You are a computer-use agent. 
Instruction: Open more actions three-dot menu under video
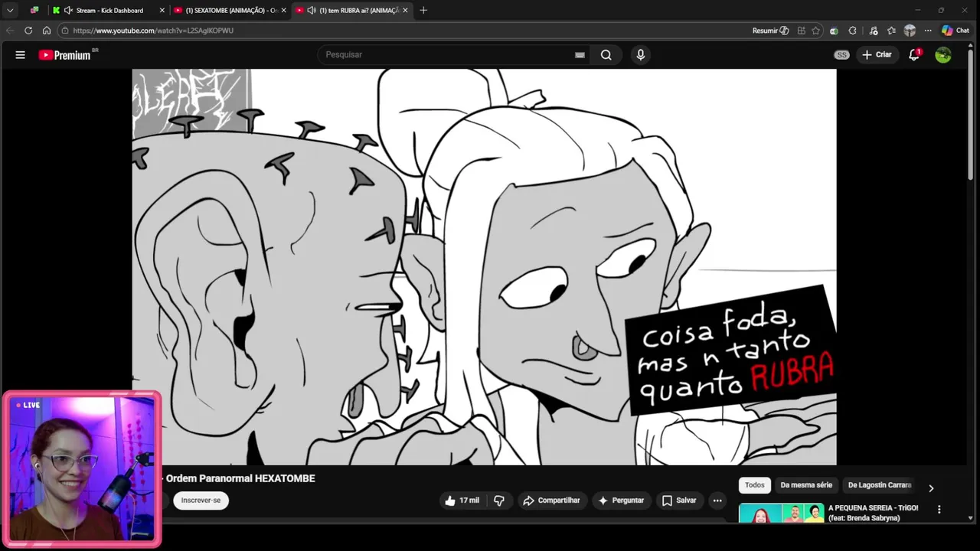pos(717,500)
